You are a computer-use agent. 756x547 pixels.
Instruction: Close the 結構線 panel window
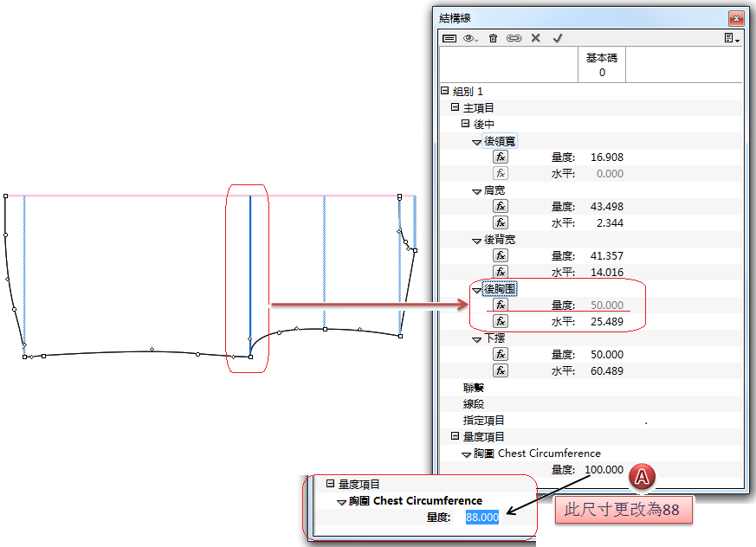[x=735, y=16]
